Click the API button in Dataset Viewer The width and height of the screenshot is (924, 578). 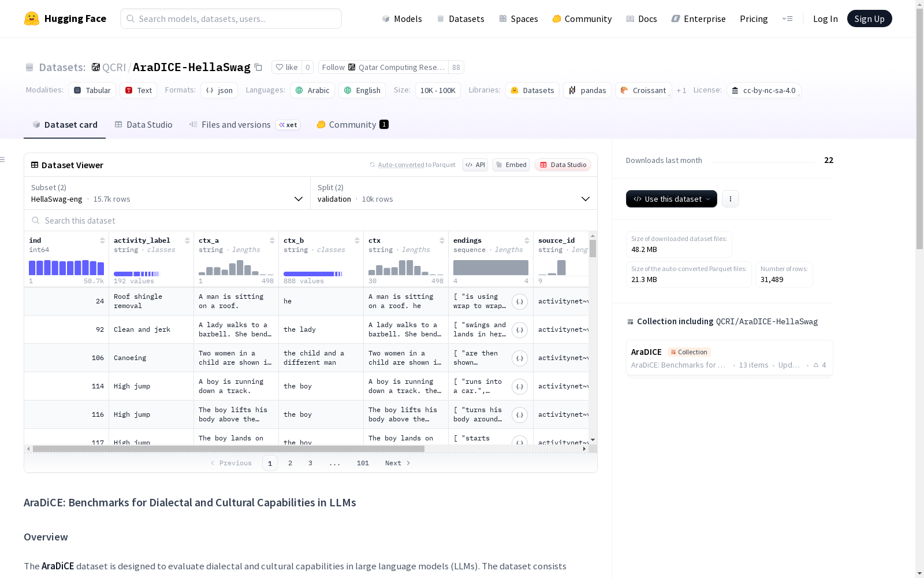(475, 165)
